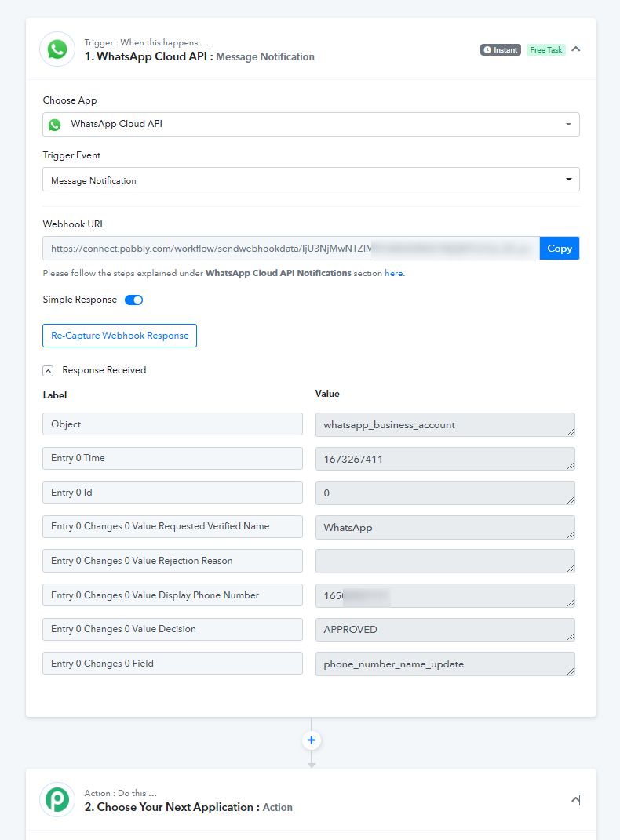
Task: Click resize handle of phone_number_name_update field
Action: pos(571,671)
